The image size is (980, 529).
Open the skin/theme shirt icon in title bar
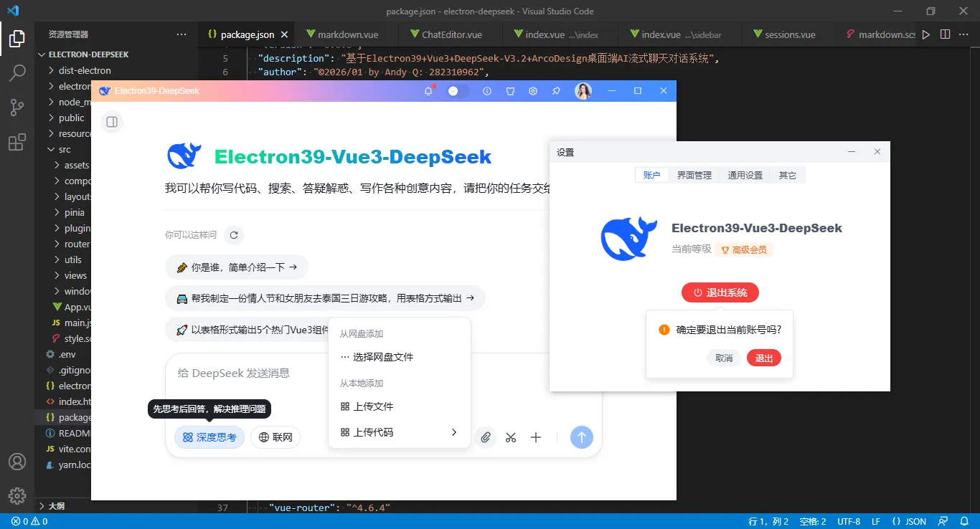(511, 91)
